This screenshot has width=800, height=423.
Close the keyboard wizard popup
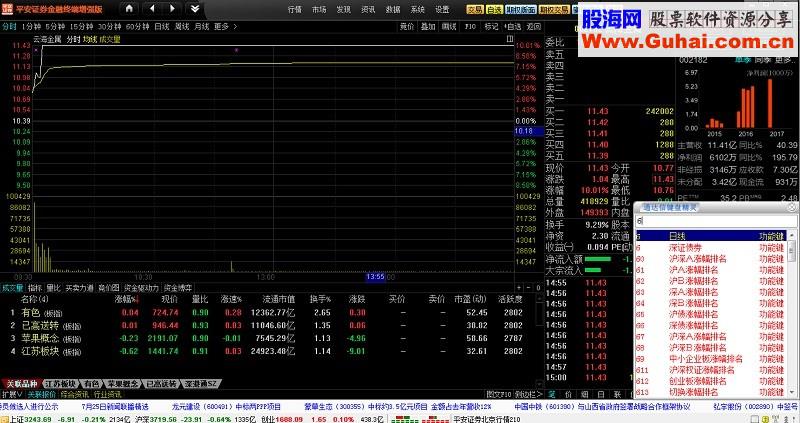point(792,207)
